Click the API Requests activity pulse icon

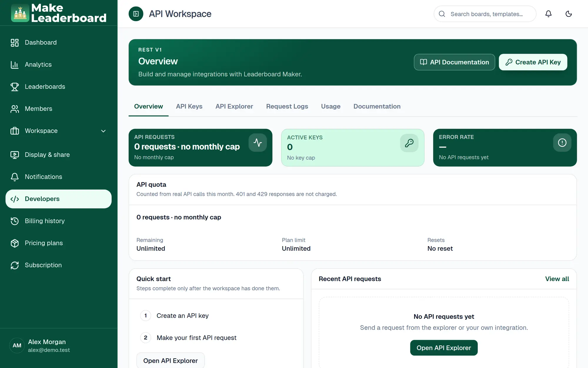(x=258, y=143)
